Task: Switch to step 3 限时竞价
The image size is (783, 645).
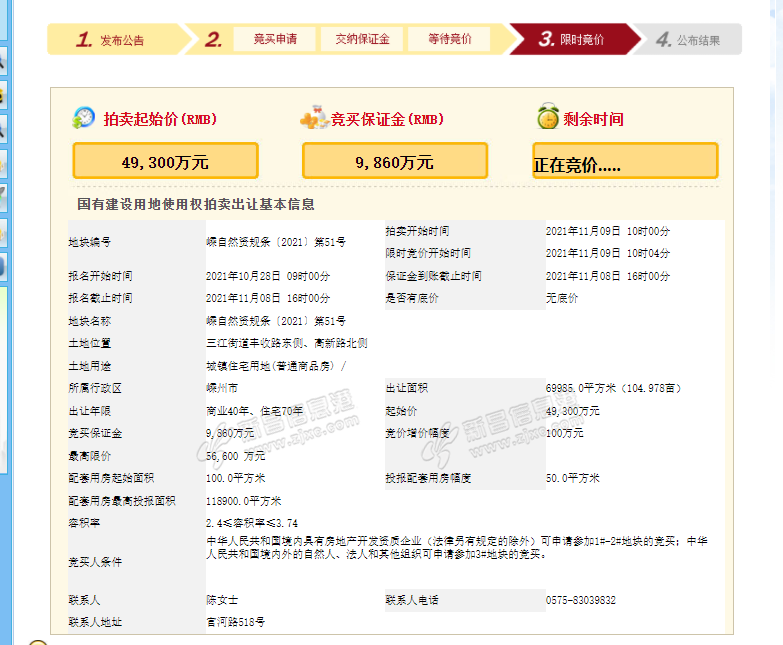Action: [572, 40]
